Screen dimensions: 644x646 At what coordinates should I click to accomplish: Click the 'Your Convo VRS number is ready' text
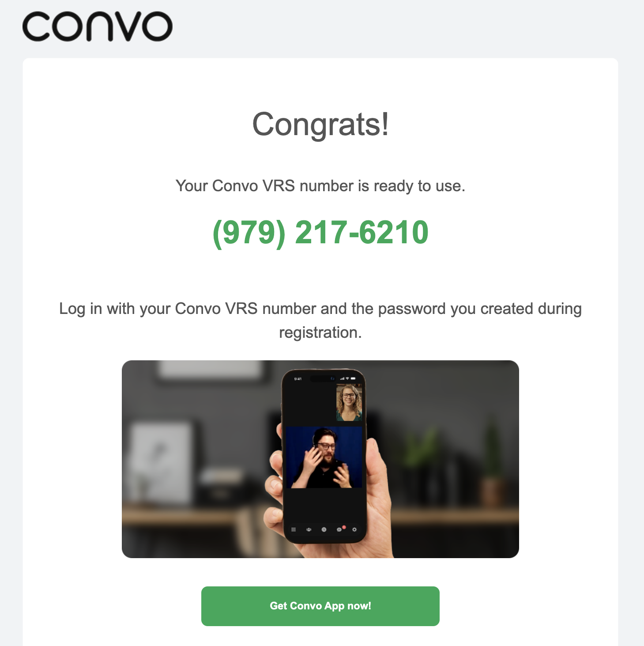tap(320, 186)
